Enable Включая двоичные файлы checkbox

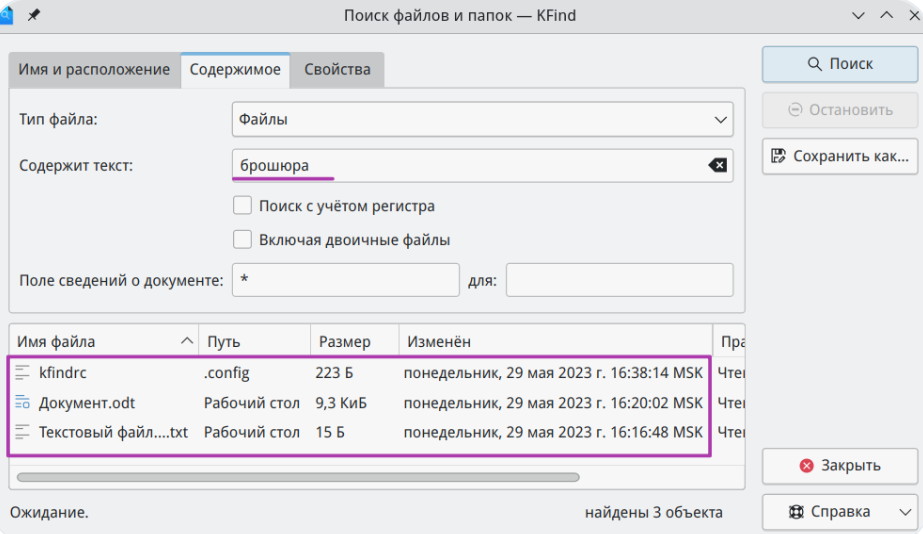(x=242, y=240)
